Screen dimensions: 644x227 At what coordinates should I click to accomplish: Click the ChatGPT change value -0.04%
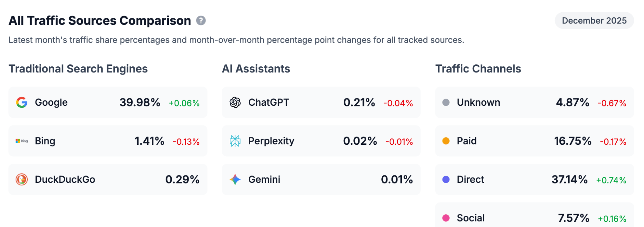point(398,104)
